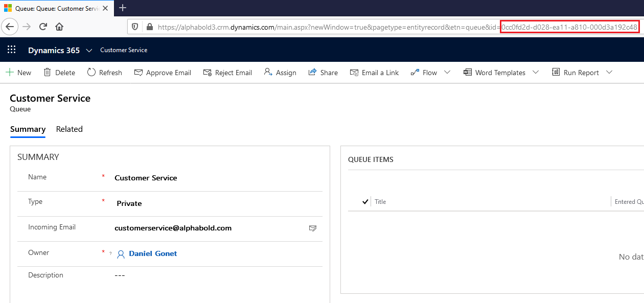Viewport: 644px width, 303px height.
Task: Click the Delete trash can icon
Action: pos(48,73)
